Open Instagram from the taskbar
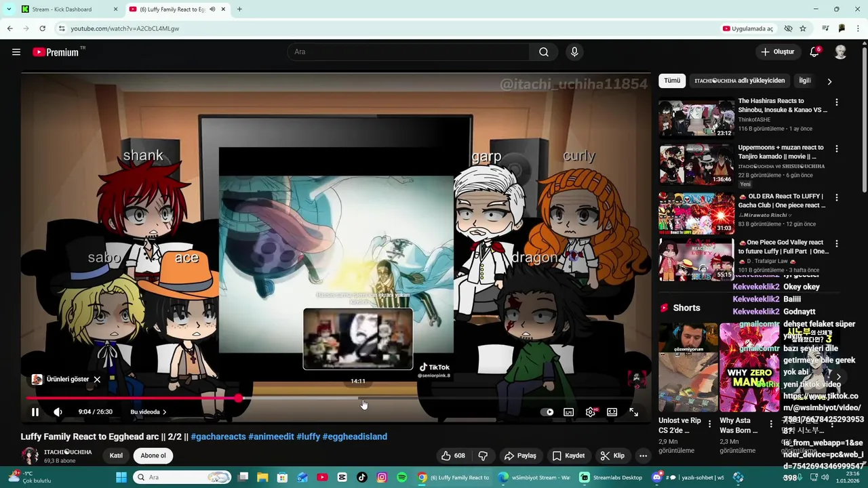Viewport: 868px width, 488px height. pyautogui.click(x=382, y=478)
